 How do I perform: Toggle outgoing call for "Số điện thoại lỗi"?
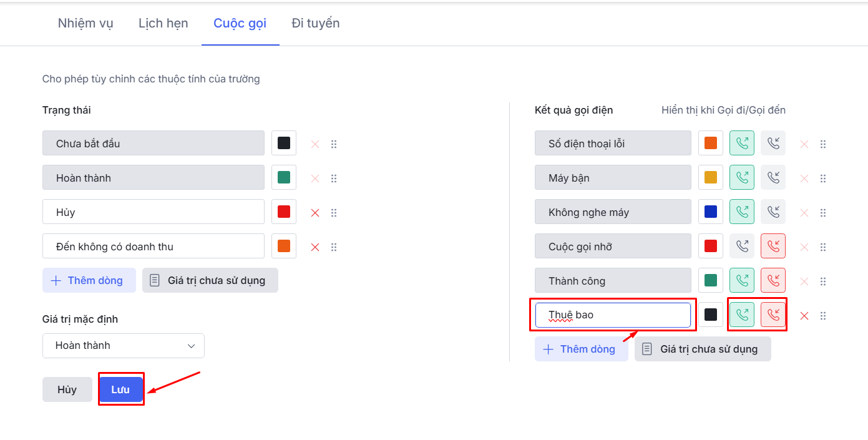pyautogui.click(x=742, y=144)
